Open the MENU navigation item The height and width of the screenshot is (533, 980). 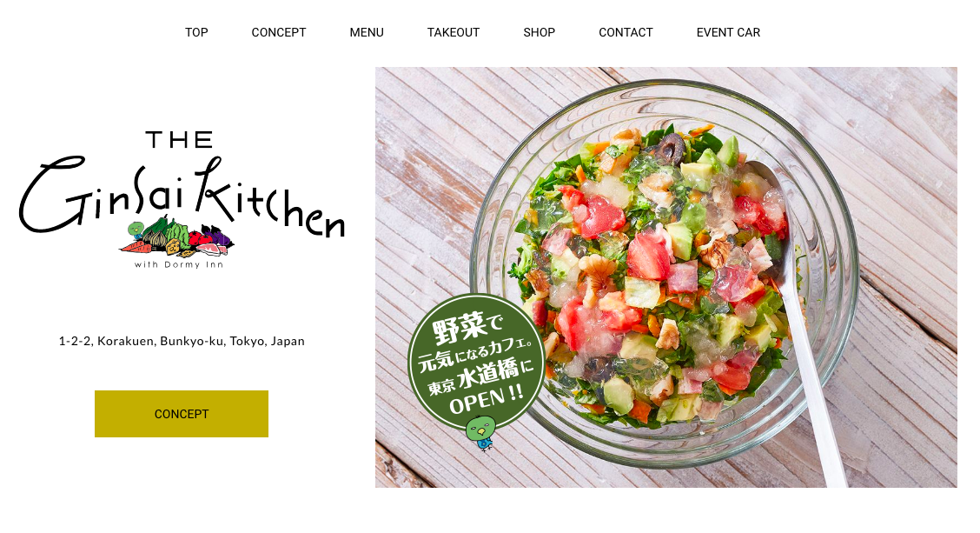pyautogui.click(x=367, y=32)
